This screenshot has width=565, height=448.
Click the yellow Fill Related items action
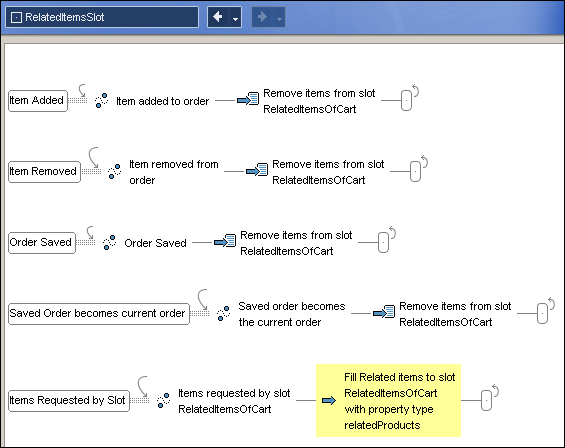[388, 401]
